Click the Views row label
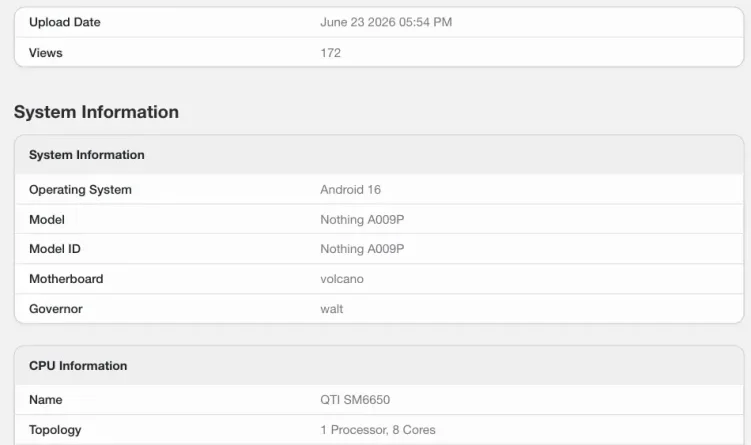The height and width of the screenshot is (445, 751). 46,53
